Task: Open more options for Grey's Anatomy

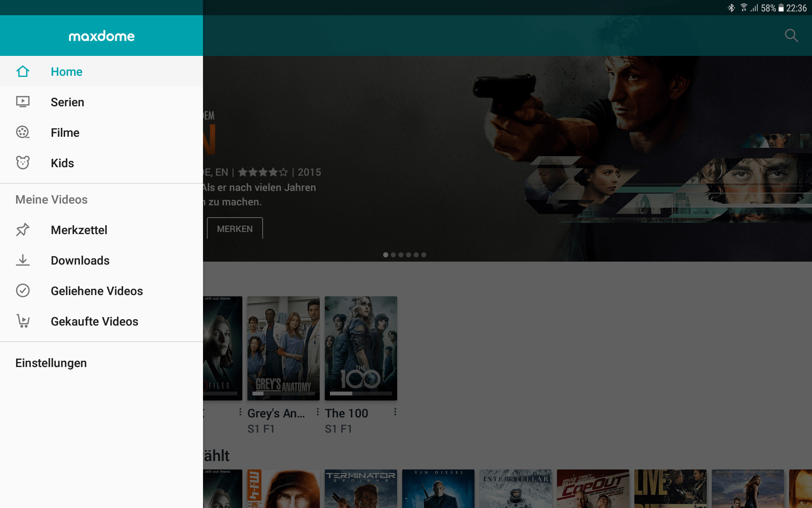Action: click(318, 412)
